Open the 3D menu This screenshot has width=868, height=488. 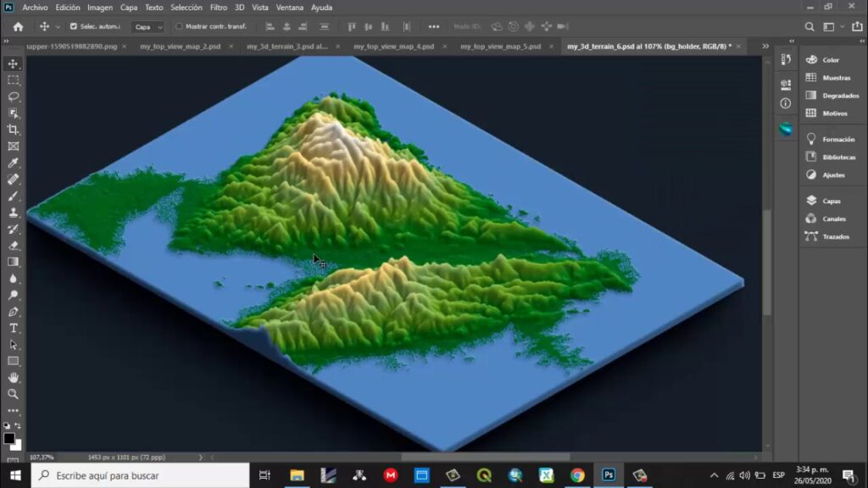(241, 8)
